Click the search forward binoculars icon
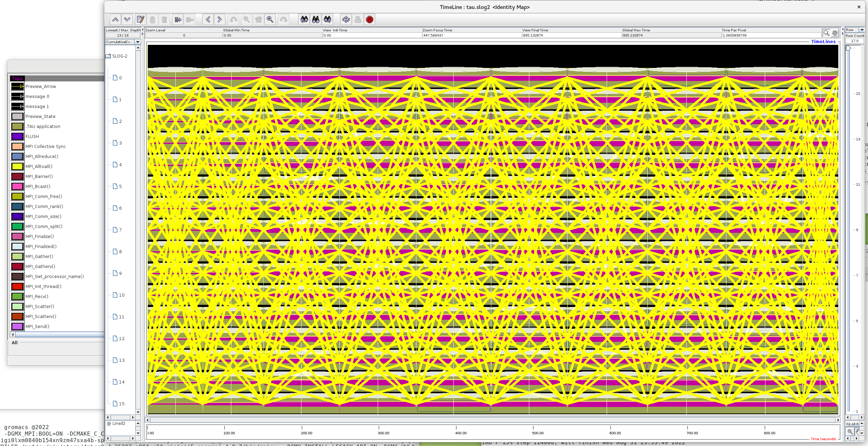The width and height of the screenshot is (868, 446). click(327, 20)
